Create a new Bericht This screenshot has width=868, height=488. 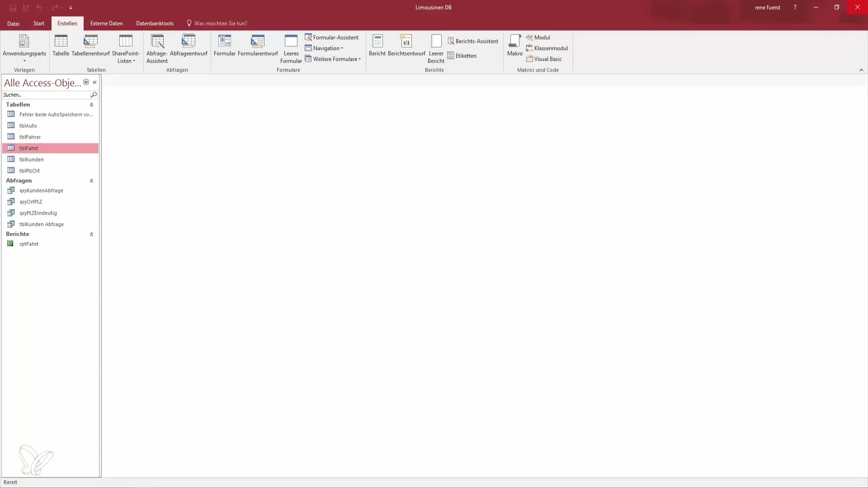[377, 46]
